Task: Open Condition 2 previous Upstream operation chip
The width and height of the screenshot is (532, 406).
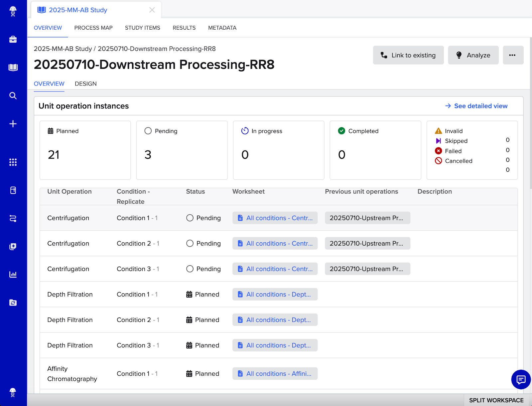Action: (x=367, y=244)
